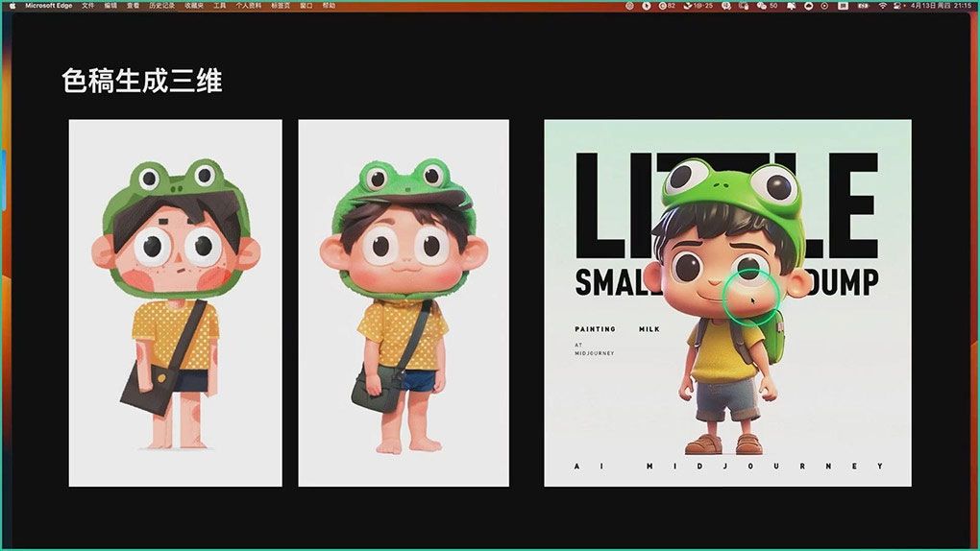980x551 pixels.
Task: Open the 编辑 menu
Action: [111, 5]
